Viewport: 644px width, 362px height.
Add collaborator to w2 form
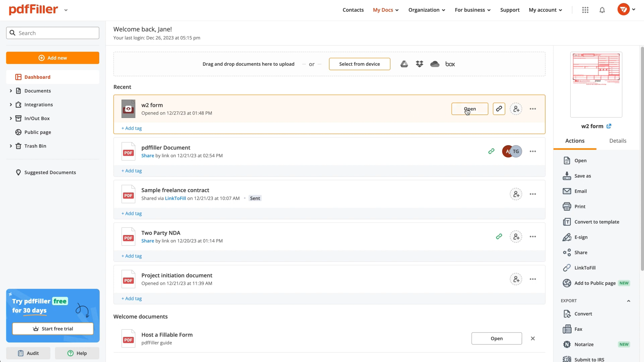[x=516, y=109]
